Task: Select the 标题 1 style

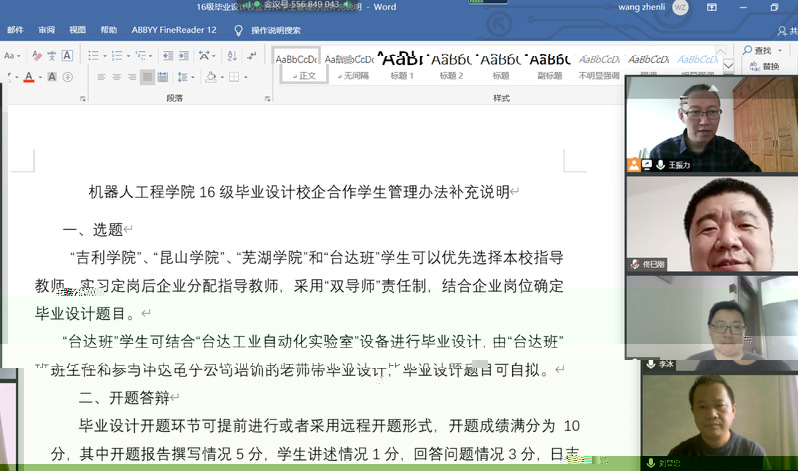Action: (402, 66)
